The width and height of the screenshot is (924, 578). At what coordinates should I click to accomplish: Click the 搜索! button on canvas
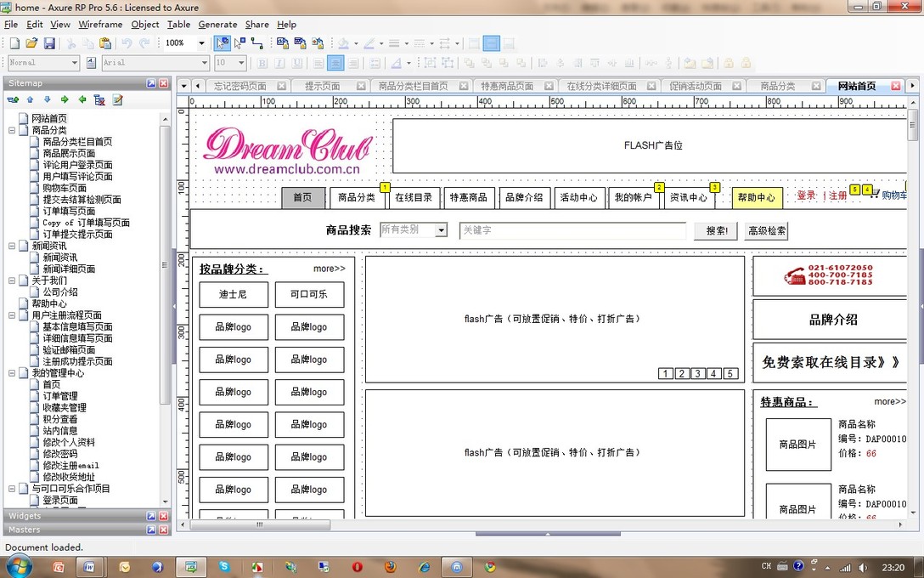[x=717, y=230]
